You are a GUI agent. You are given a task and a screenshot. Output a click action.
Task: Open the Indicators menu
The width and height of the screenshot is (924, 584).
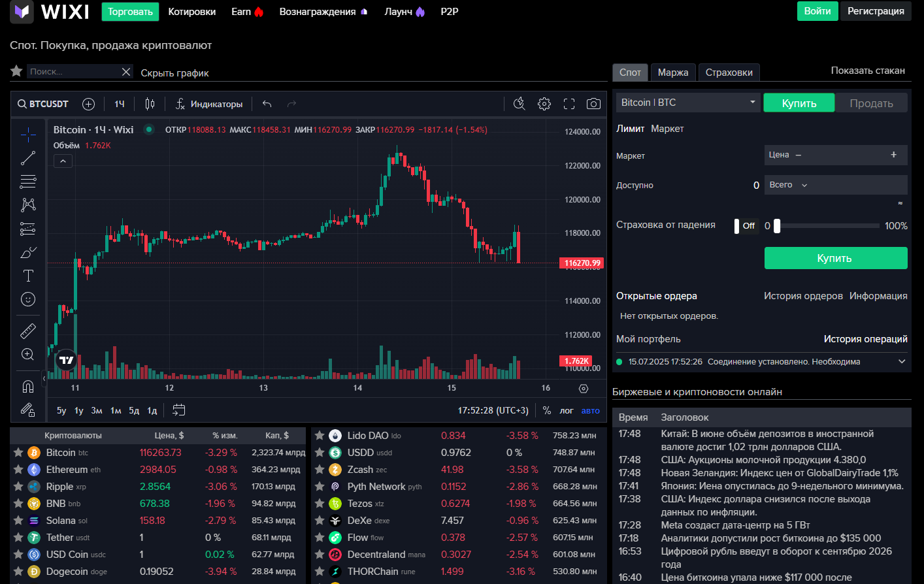coord(209,104)
